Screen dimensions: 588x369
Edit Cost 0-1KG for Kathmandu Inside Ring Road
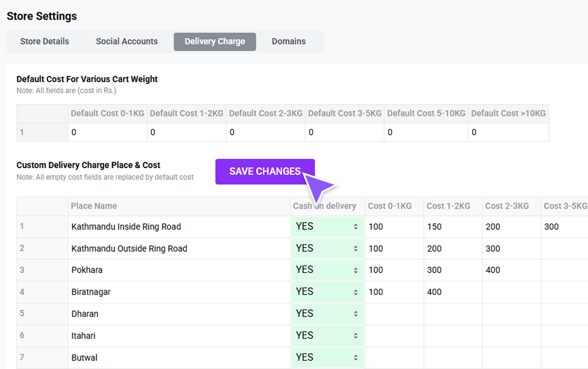[394, 226]
